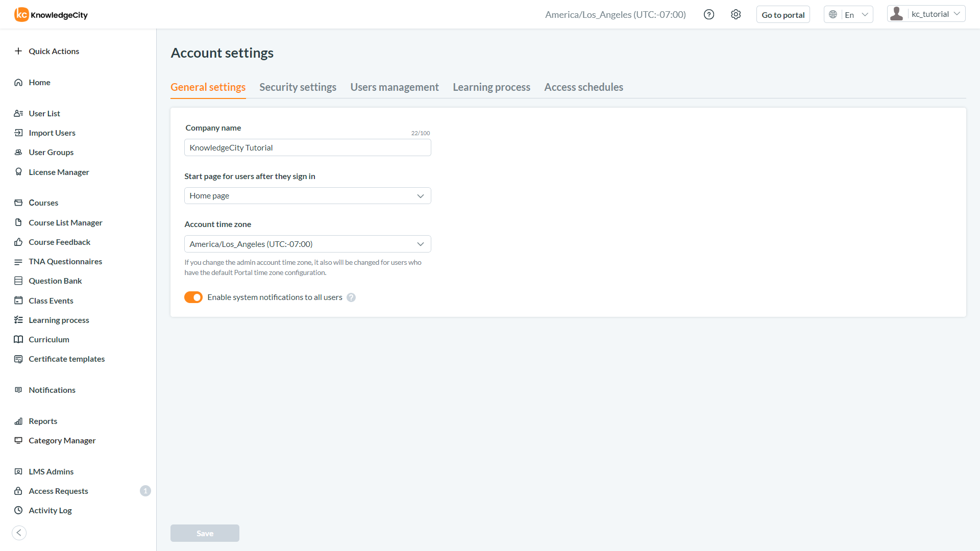980x551 pixels.
Task: Click the License Manager sidebar icon
Action: [x=18, y=172]
